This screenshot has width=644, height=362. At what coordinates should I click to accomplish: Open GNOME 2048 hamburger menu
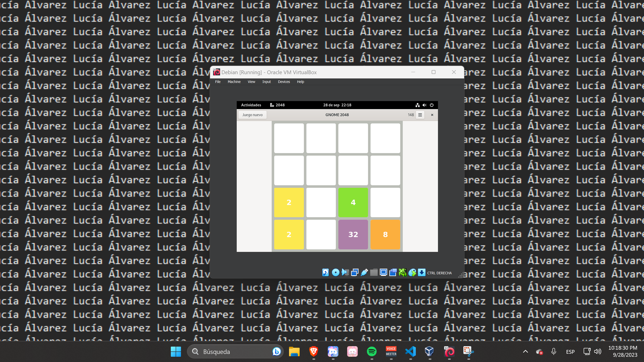coord(420,115)
